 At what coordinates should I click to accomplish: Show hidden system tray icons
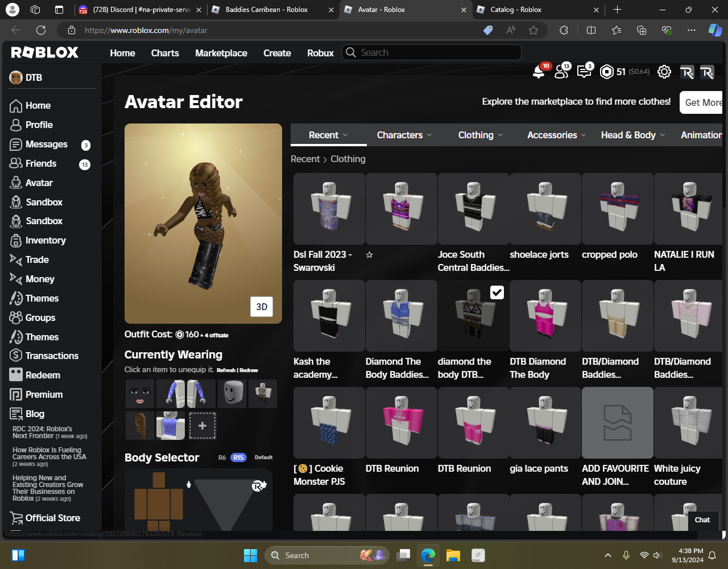click(608, 555)
